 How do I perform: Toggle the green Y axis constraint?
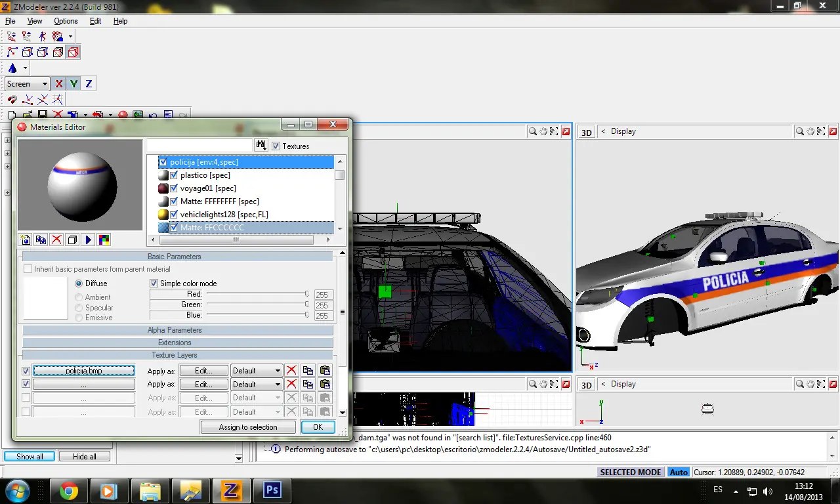tap(73, 83)
